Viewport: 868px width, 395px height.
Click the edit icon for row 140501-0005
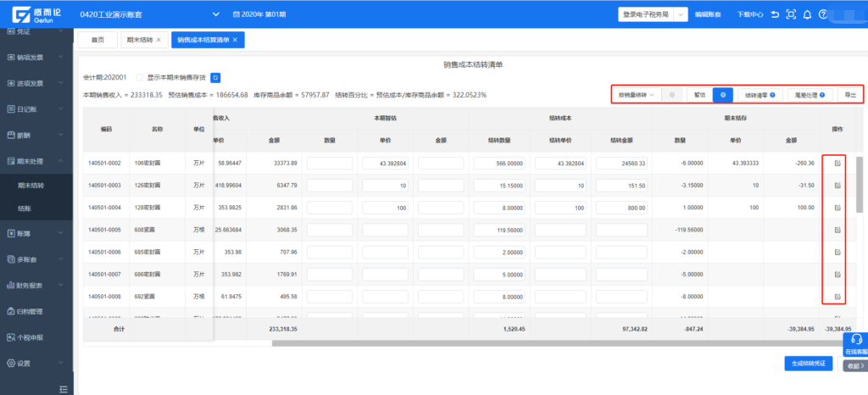tap(837, 230)
